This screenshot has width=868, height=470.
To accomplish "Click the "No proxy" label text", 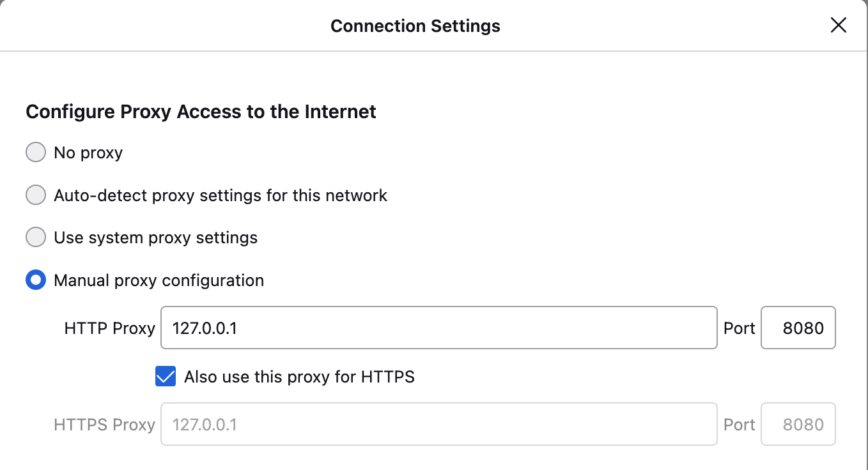I will pyautogui.click(x=88, y=153).
